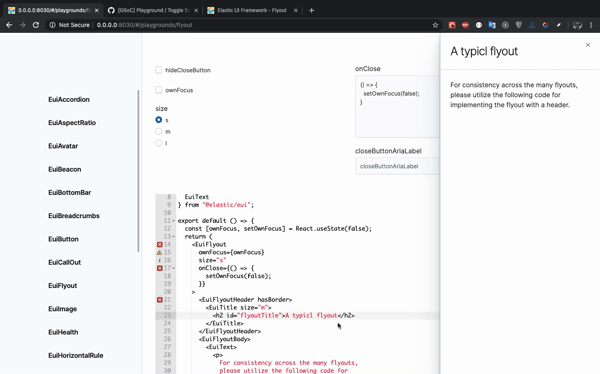Click the '"@elastic/eui"' import string
The width and height of the screenshot is (600, 374).
pyautogui.click(x=226, y=205)
